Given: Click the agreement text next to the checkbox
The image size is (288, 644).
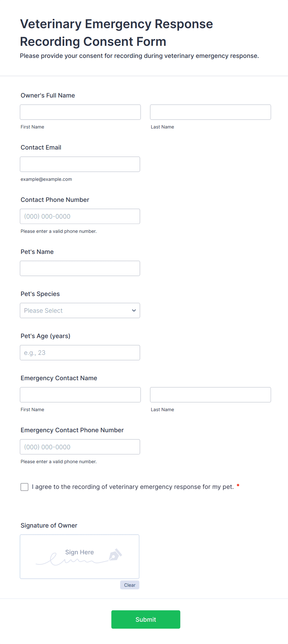Looking at the screenshot, I should (x=133, y=487).
